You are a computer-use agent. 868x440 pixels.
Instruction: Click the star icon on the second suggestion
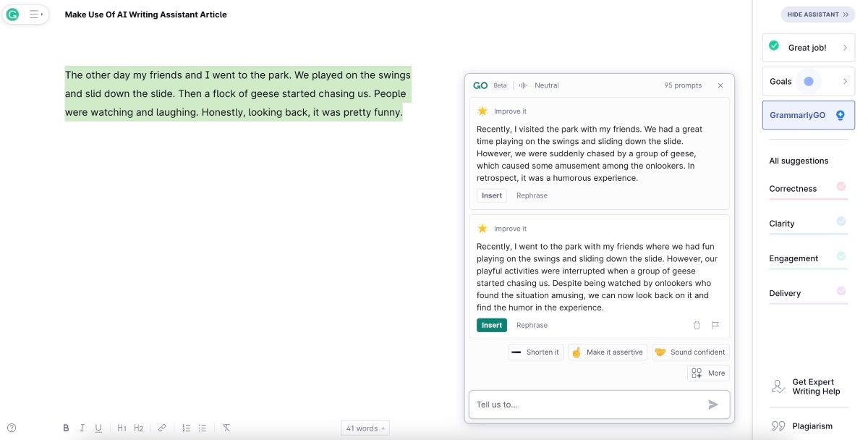click(482, 229)
